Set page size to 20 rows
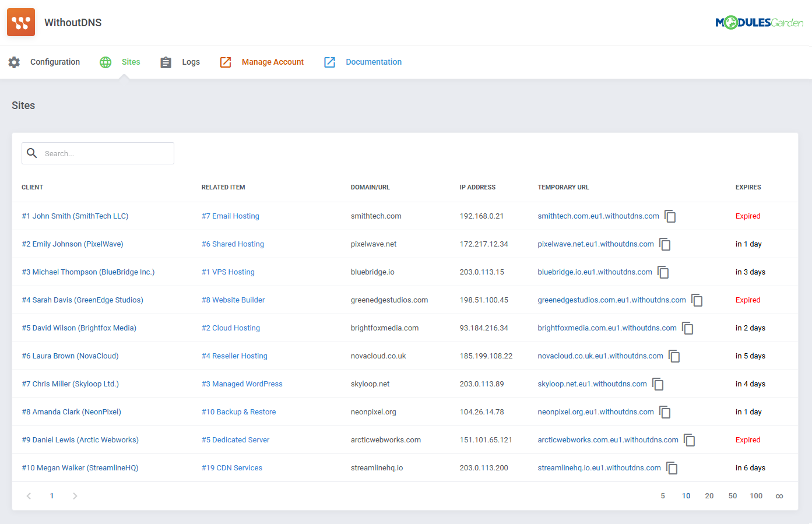This screenshot has height=524, width=812. click(x=709, y=495)
